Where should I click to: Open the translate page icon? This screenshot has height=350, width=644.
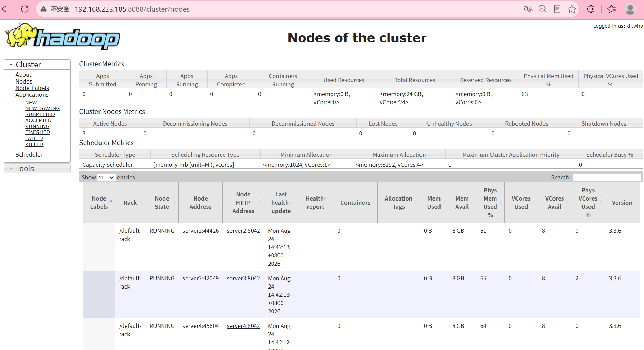click(x=528, y=9)
